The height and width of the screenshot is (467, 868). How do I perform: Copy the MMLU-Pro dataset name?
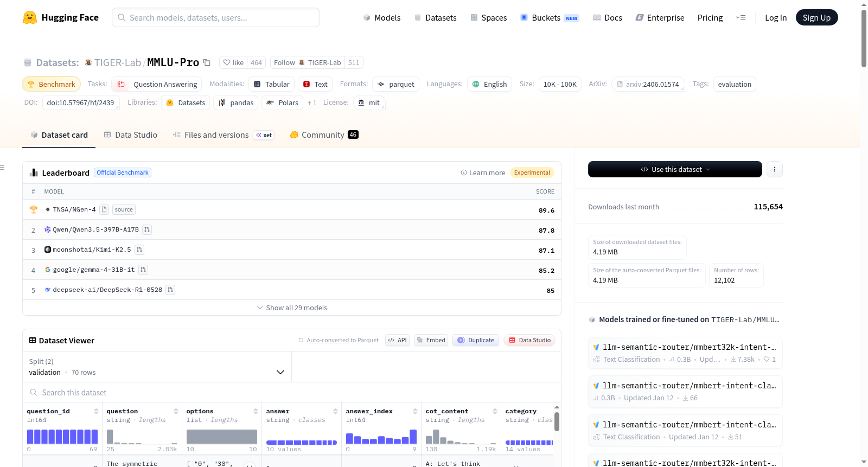click(207, 62)
